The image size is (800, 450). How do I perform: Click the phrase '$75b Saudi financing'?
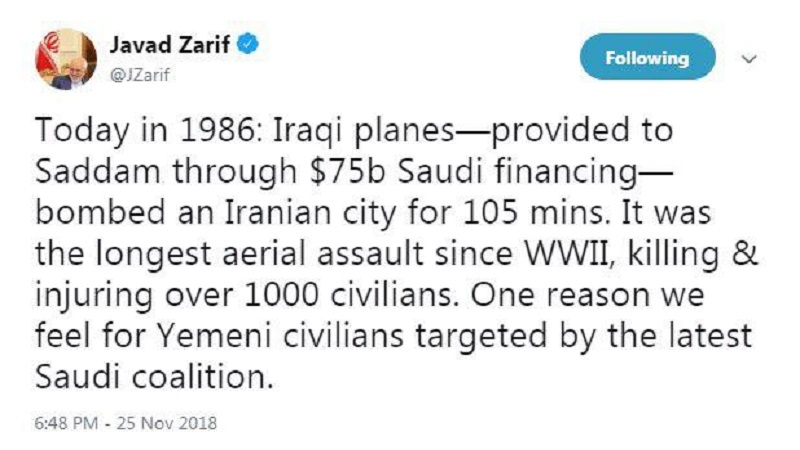(x=473, y=172)
